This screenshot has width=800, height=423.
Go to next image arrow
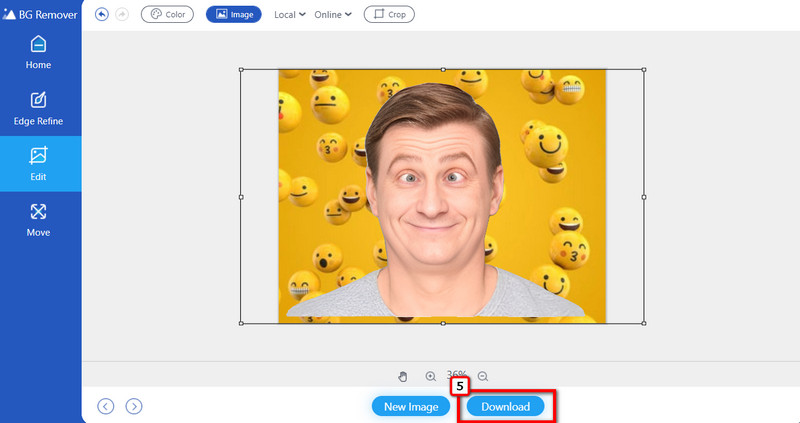(x=134, y=406)
